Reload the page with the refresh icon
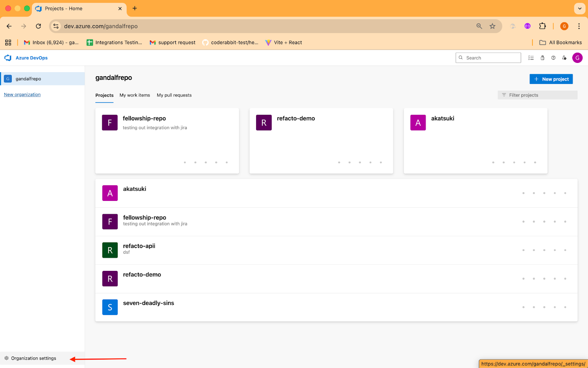 click(39, 26)
